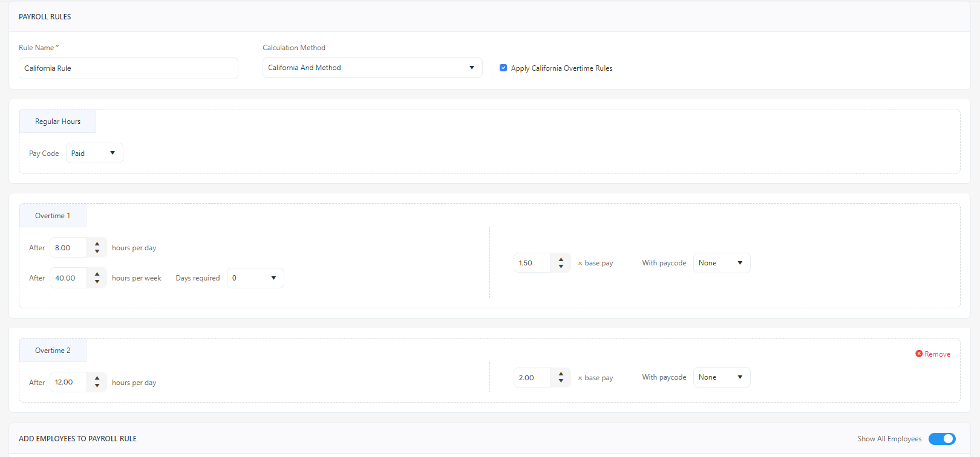The height and width of the screenshot is (457, 980).
Task: Open Overtime 2 With paycode dropdown
Action: point(721,377)
